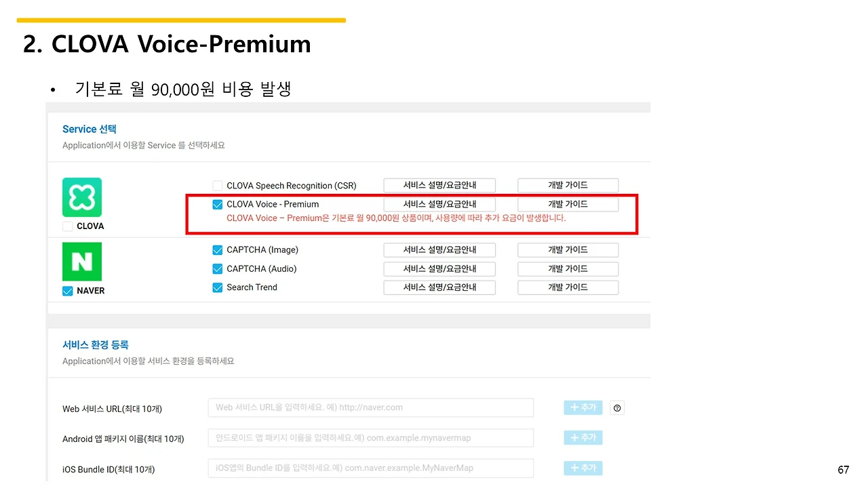Image resolution: width=868 pixels, height=488 pixels.
Task: Click the Search Trend label
Action: pyautogui.click(x=252, y=287)
